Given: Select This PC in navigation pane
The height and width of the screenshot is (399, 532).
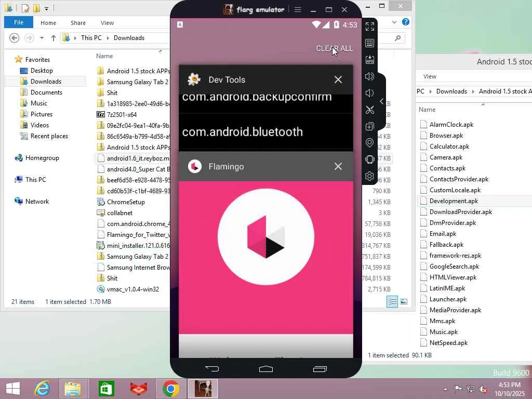Looking at the screenshot, I should [35, 179].
